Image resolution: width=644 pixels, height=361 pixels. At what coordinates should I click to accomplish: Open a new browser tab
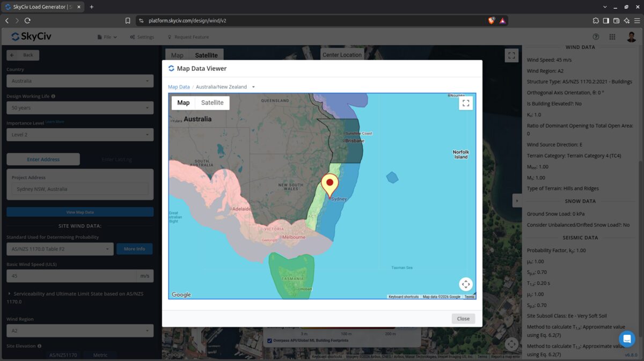point(91,7)
